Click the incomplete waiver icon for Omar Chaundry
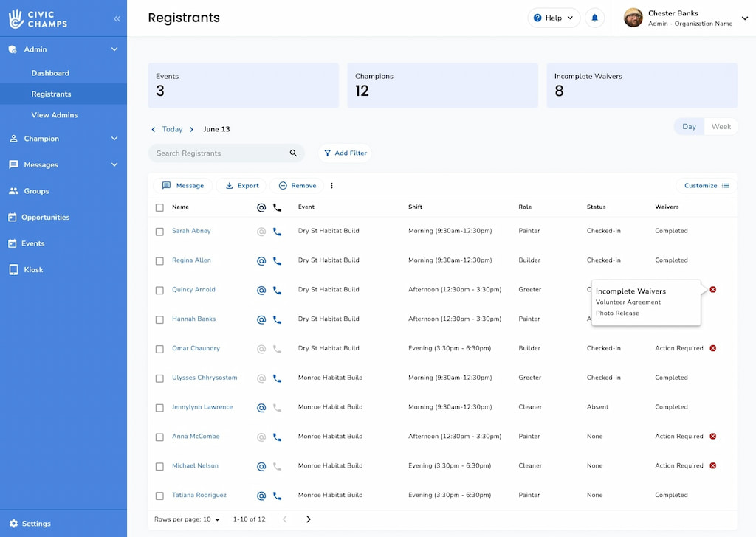 click(x=712, y=348)
